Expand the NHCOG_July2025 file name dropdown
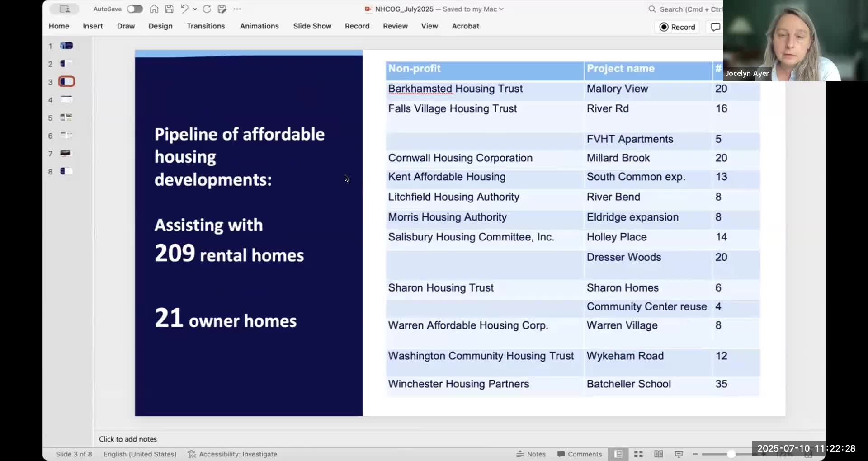 click(501, 9)
